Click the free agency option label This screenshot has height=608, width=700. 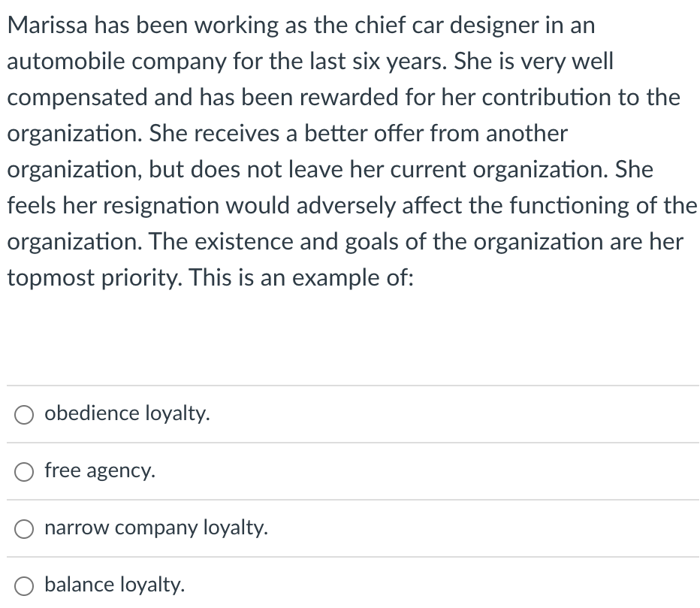tap(99, 471)
